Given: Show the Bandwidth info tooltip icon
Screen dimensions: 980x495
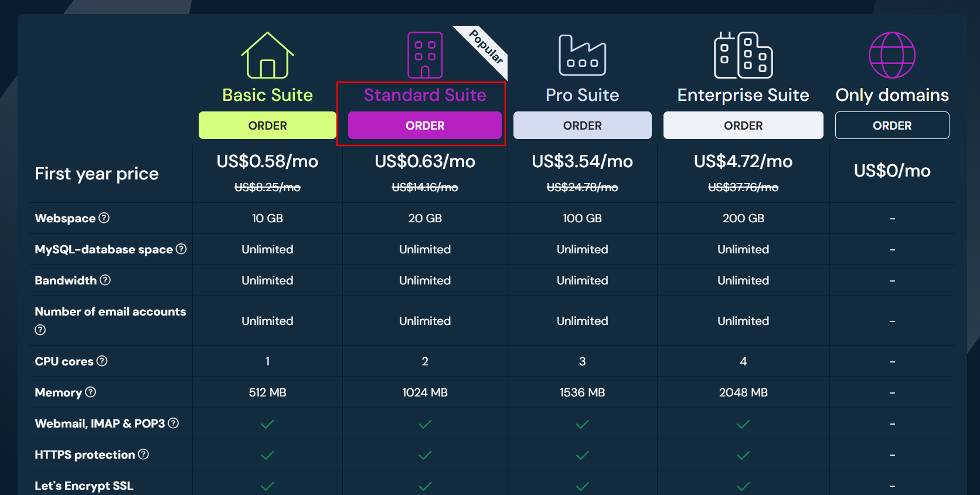Looking at the screenshot, I should pos(105,280).
